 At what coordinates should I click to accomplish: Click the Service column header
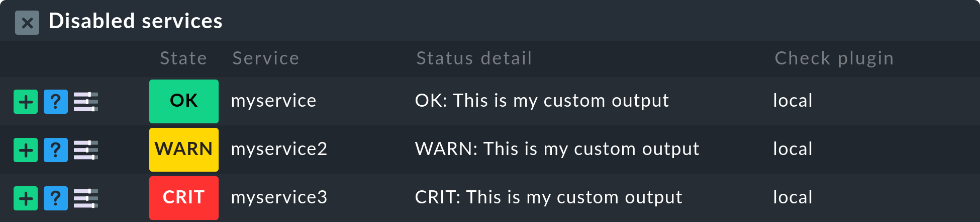[x=266, y=58]
